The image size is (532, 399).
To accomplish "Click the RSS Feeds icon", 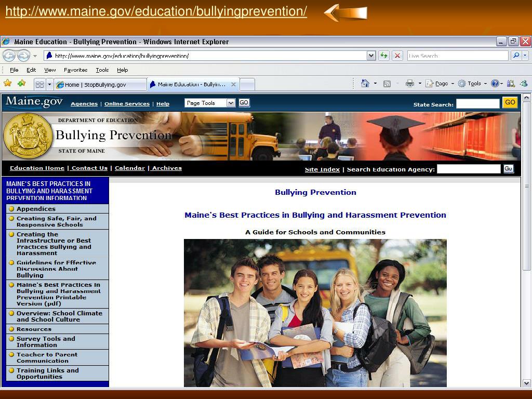I will click(387, 84).
